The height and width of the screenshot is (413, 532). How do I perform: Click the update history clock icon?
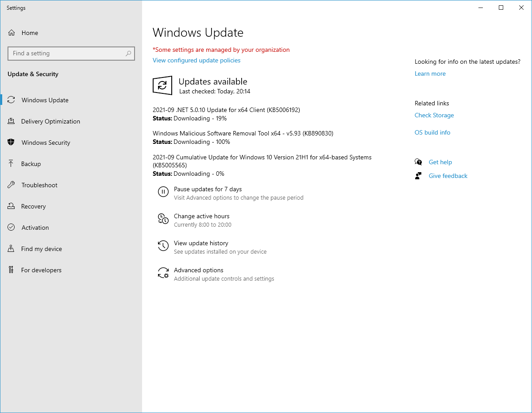point(163,246)
